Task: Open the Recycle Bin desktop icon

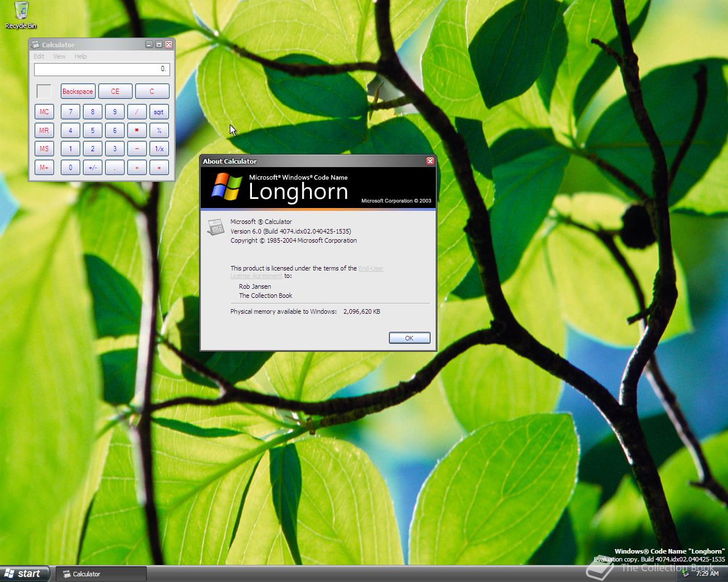Action: (21, 15)
